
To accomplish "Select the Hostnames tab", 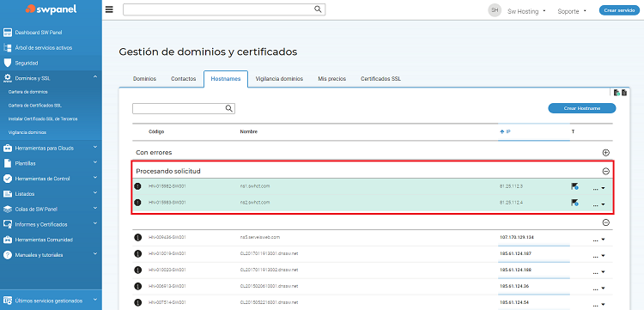I will [226, 79].
